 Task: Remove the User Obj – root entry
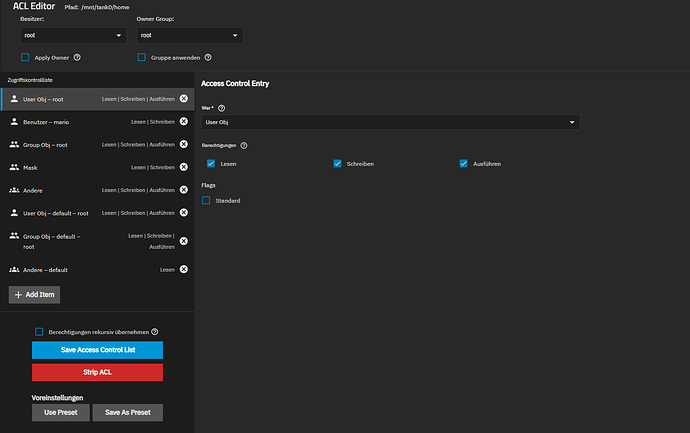coord(183,99)
